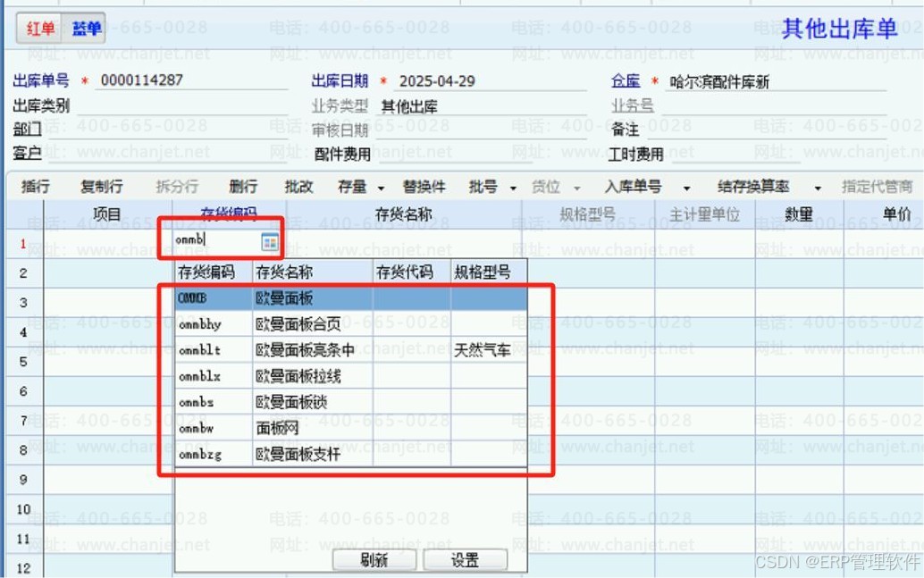
Task: Focus the 出库单号 field 0000114287
Action: click(x=192, y=80)
